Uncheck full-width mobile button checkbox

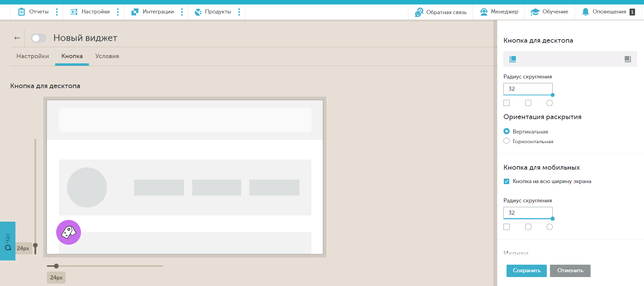pyautogui.click(x=507, y=181)
